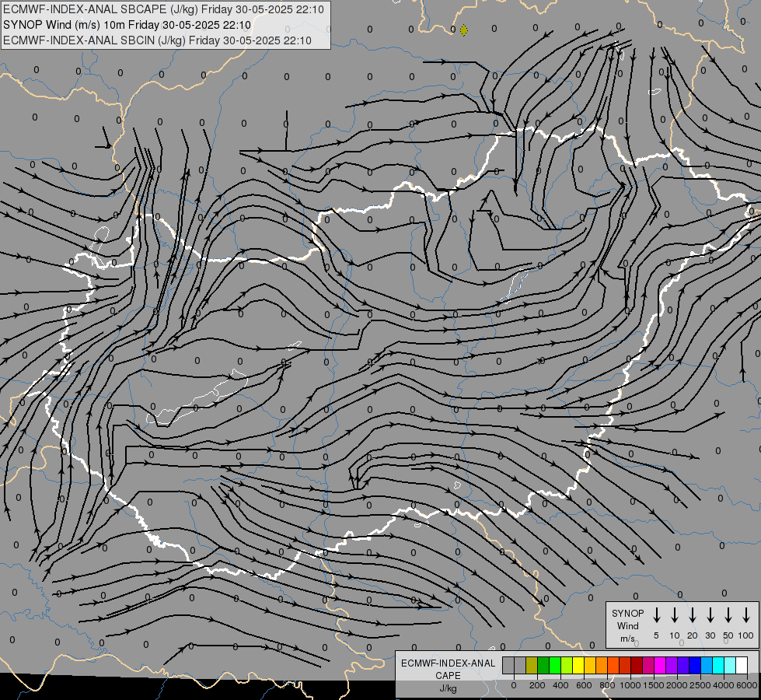Image resolution: width=761 pixels, height=700 pixels.
Task: Select the dark green CAPE legend swatch
Action: (x=543, y=665)
